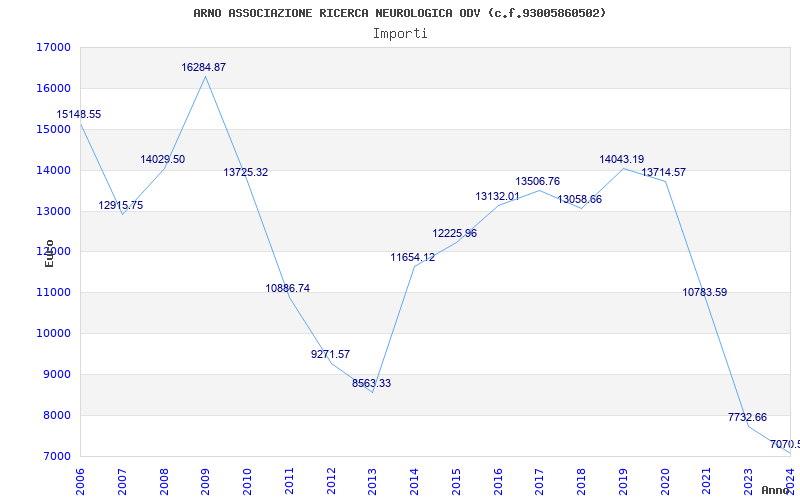Click y-axis tick 9000

[x=56, y=374]
